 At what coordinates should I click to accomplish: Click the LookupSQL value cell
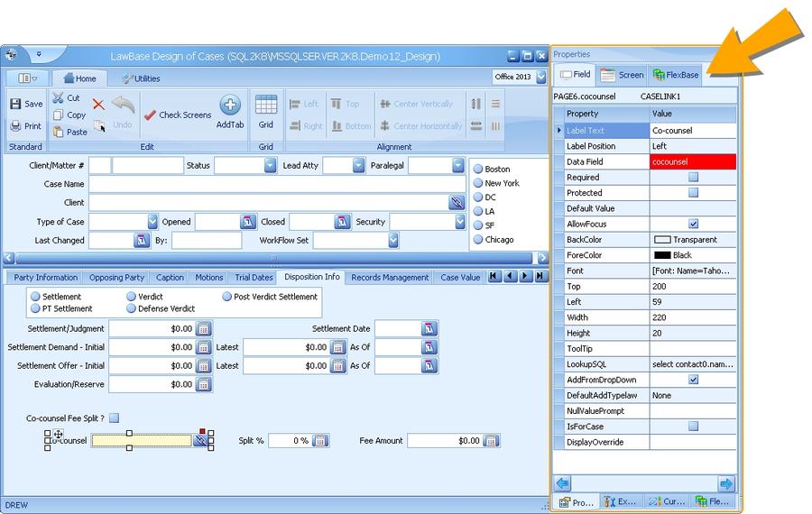click(693, 364)
